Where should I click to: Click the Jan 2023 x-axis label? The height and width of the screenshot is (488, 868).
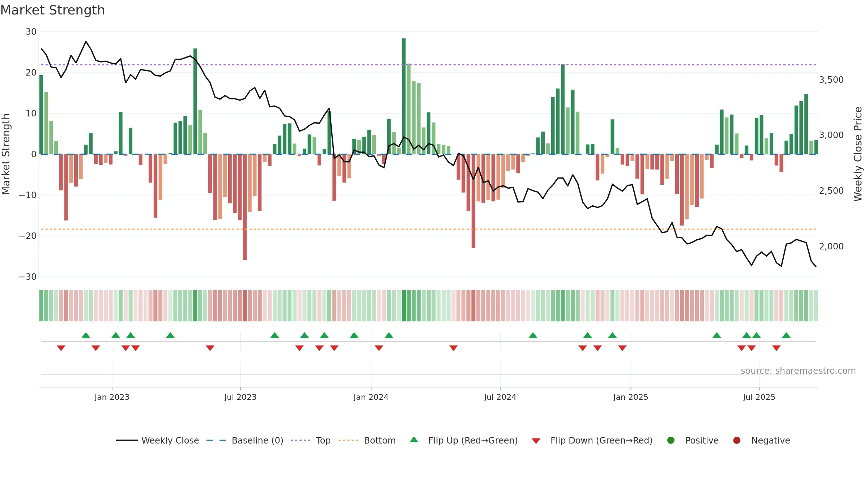pyautogui.click(x=112, y=397)
